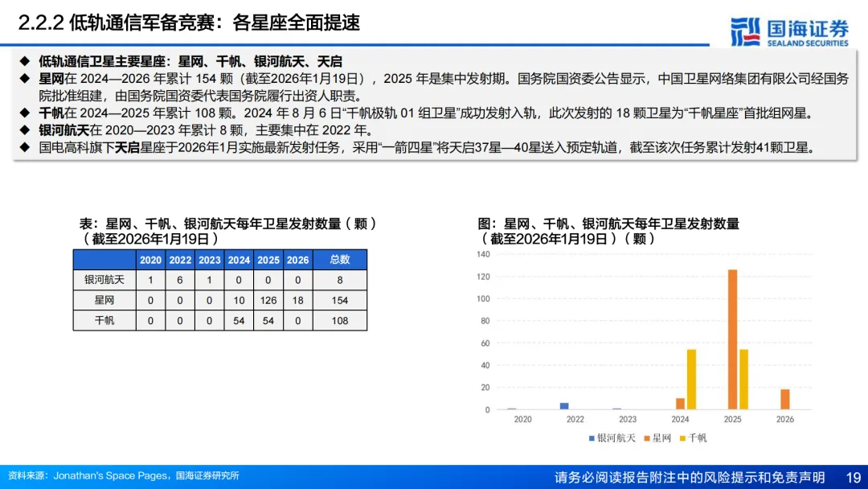
Task: Click the 总数 table header
Action: pos(340,260)
